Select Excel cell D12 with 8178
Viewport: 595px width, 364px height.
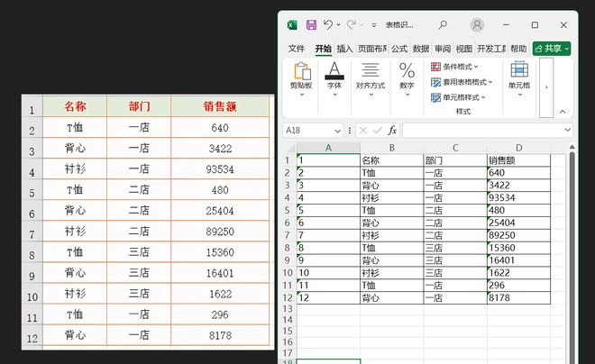pos(518,297)
